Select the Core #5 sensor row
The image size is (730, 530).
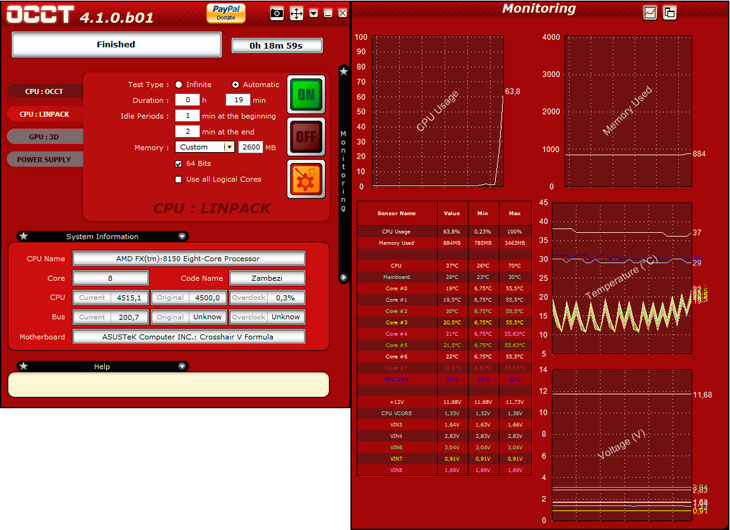[x=444, y=345]
